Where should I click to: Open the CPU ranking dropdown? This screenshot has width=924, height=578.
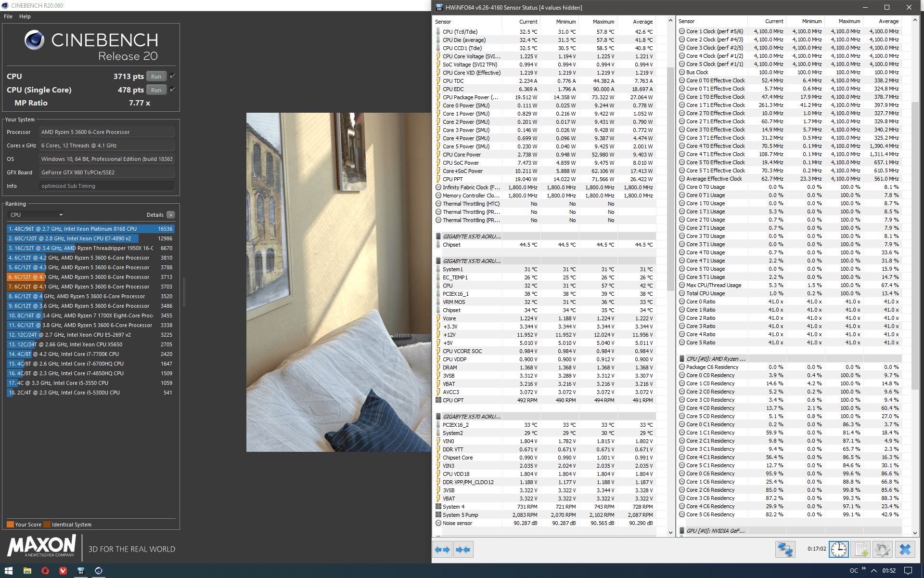pyautogui.click(x=36, y=215)
